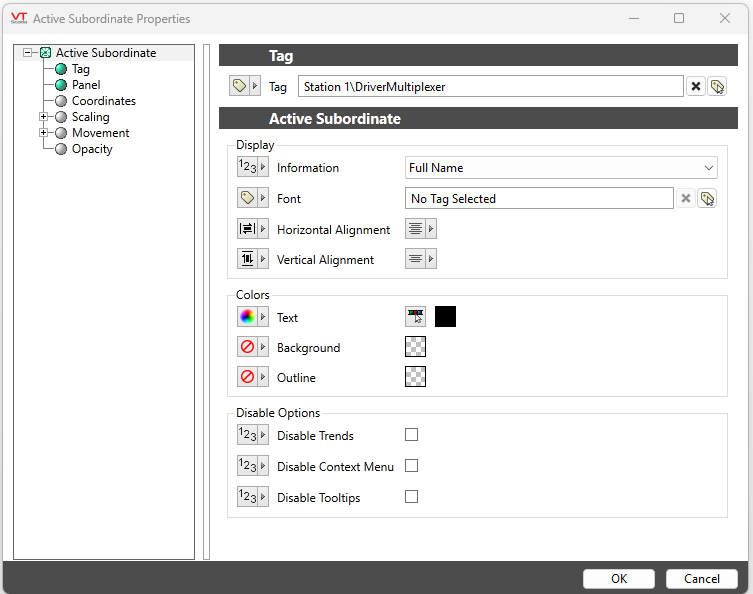The height and width of the screenshot is (594, 753).
Task: Click the tag data source icon for Font
Action: click(247, 199)
